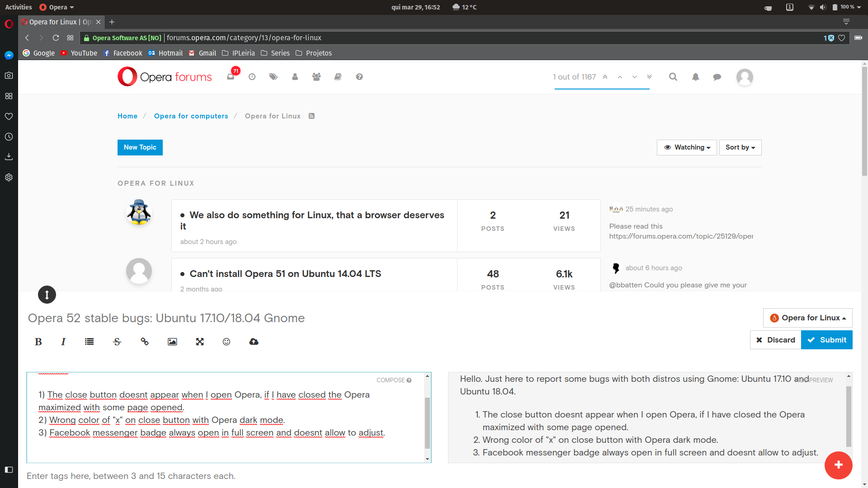This screenshot has height=488, width=868.
Task: Open Can't install Opera 51 topic
Action: tap(285, 274)
